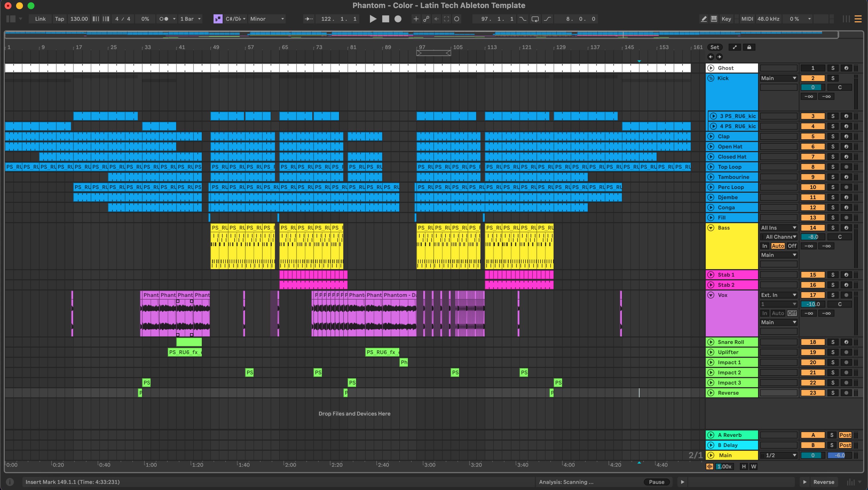This screenshot has height=490, width=868.
Task: Jump to previous locator arrow
Action: point(711,57)
